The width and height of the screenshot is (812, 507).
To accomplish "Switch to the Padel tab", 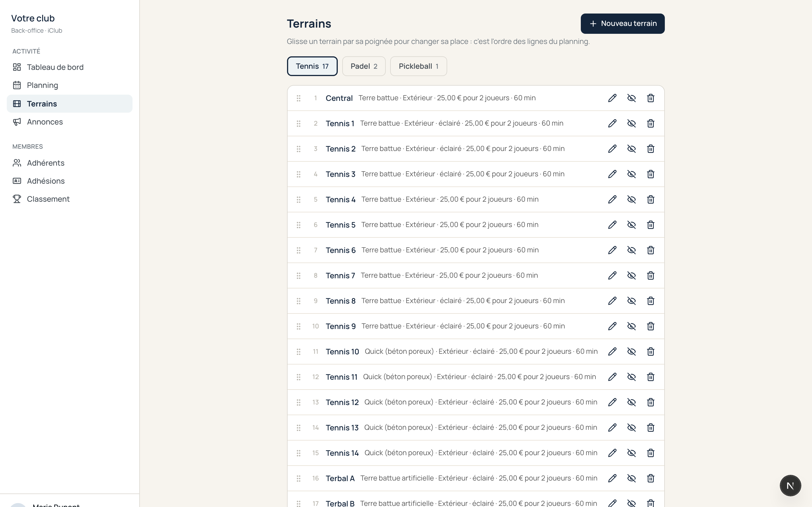I will [364, 66].
